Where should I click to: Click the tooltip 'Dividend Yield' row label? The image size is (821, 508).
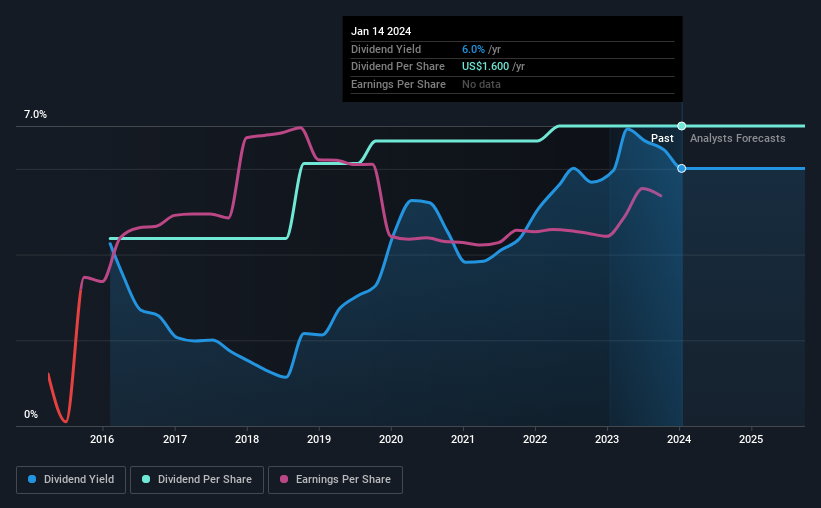tap(386, 49)
